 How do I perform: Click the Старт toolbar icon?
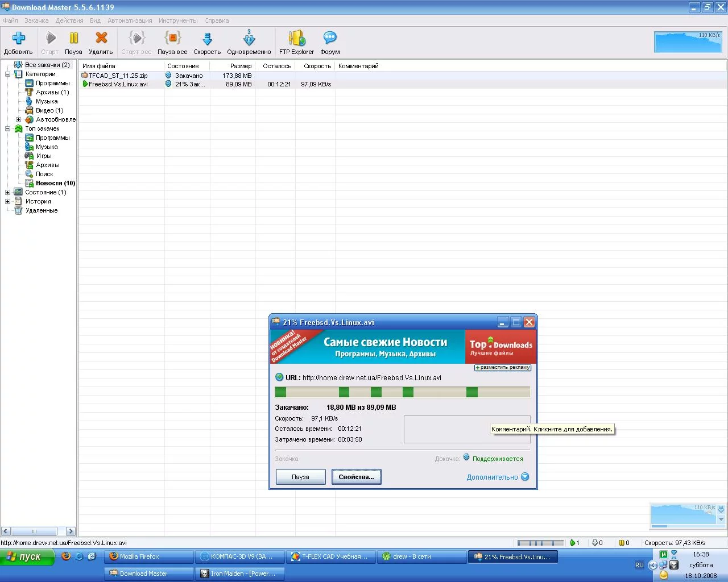click(x=50, y=43)
